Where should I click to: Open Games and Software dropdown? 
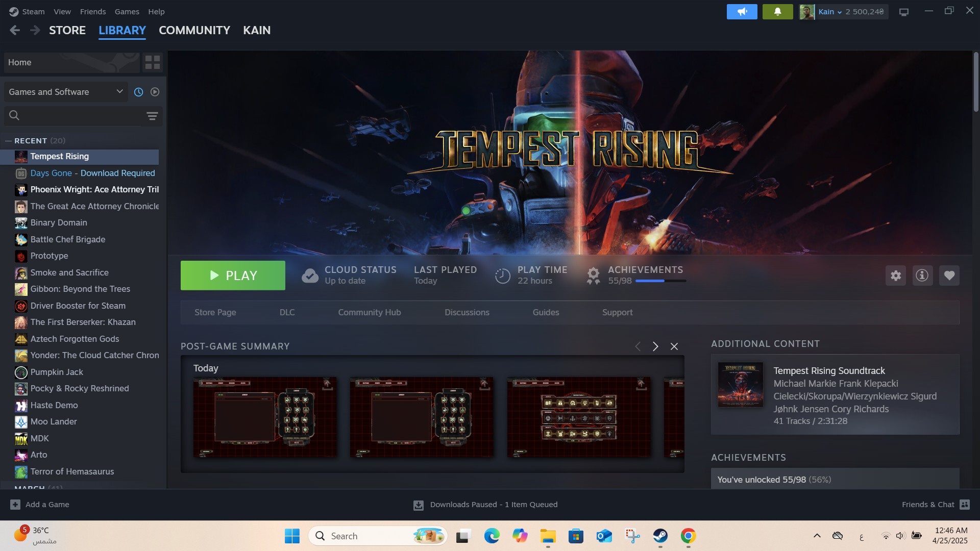pos(66,92)
